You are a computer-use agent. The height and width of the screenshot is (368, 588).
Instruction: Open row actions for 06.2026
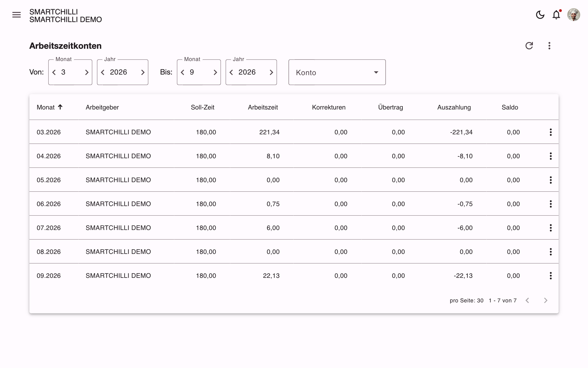[x=551, y=204]
